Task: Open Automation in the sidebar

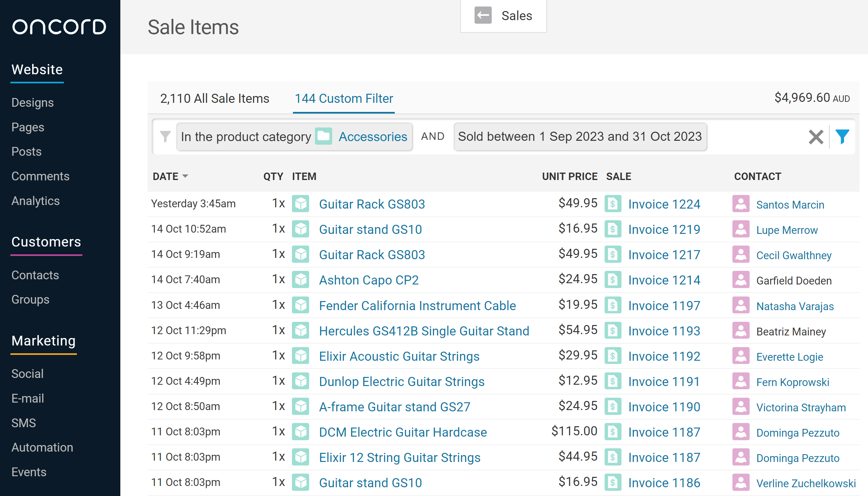Action: click(42, 447)
